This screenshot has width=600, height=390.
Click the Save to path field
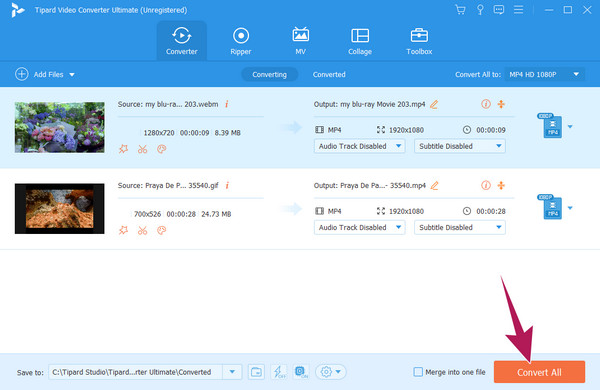coord(135,372)
